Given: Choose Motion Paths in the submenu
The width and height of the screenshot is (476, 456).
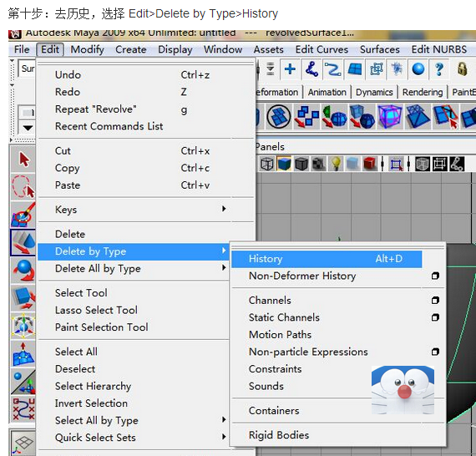Looking at the screenshot, I should [x=280, y=335].
